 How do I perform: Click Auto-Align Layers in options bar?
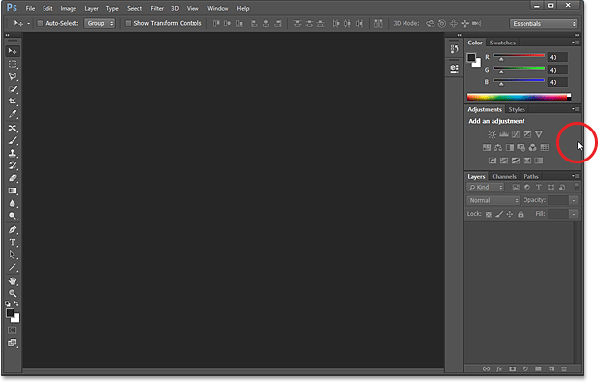[x=378, y=23]
